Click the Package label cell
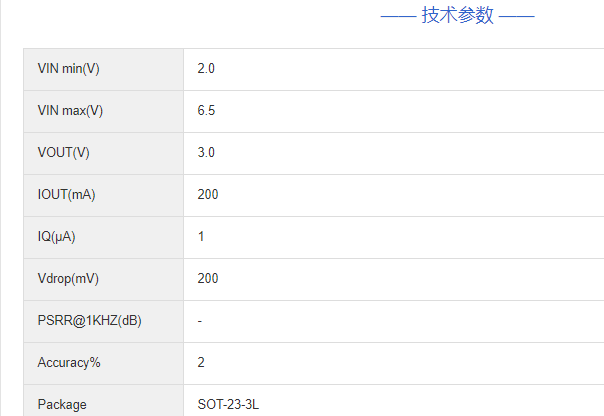The image size is (604, 416). pyautogui.click(x=62, y=405)
